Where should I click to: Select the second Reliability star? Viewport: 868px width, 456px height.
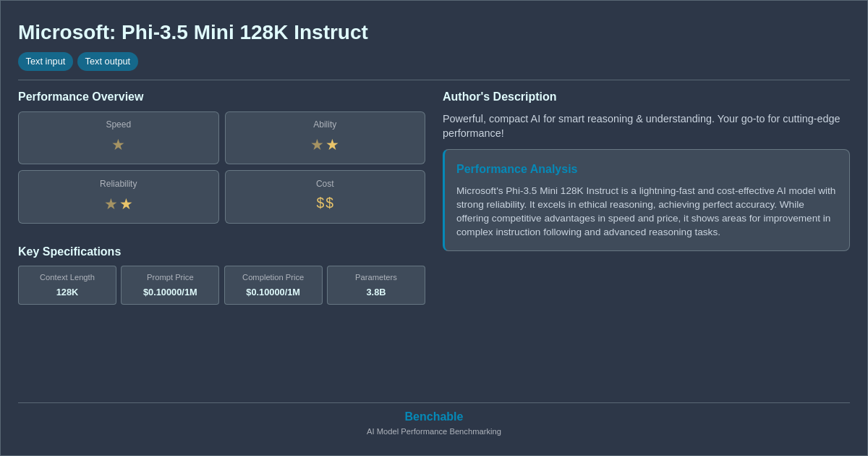pyautogui.click(x=126, y=203)
